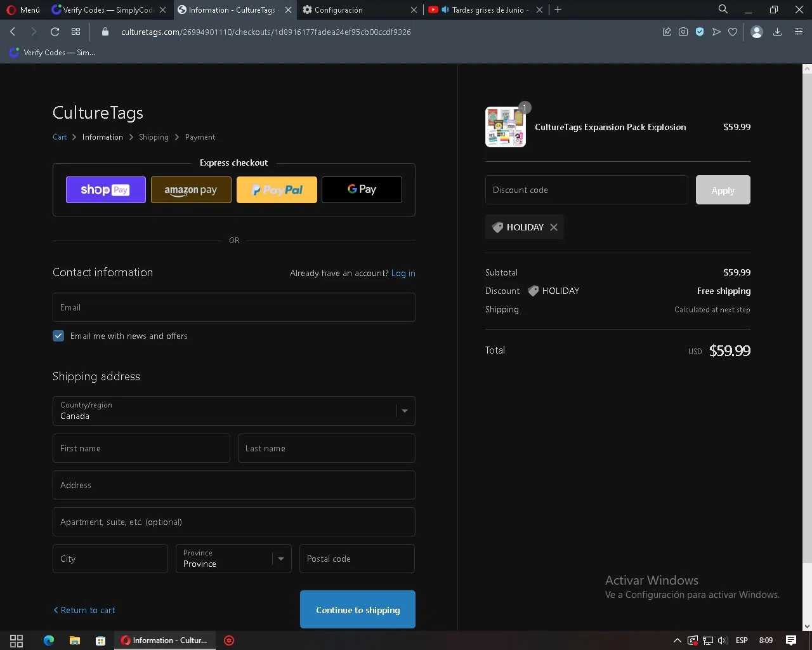This screenshot has width=812, height=650.
Task: Focus the Postal code field
Action: 357,559
